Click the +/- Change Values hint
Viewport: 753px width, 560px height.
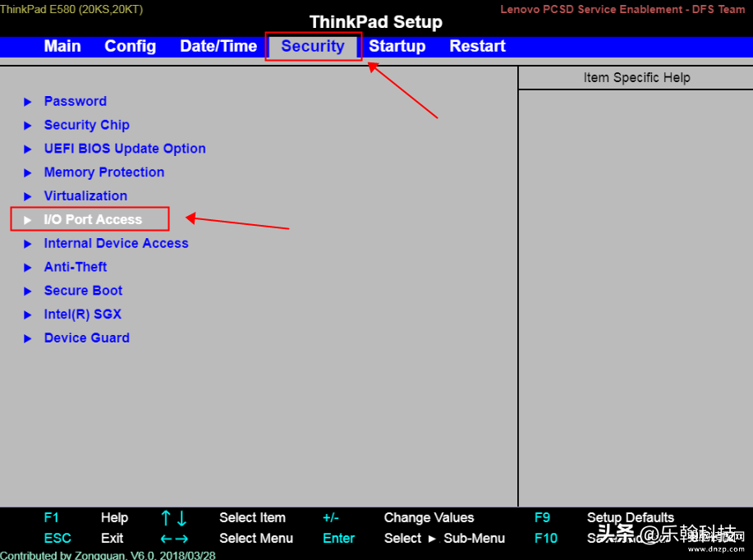coord(331,517)
